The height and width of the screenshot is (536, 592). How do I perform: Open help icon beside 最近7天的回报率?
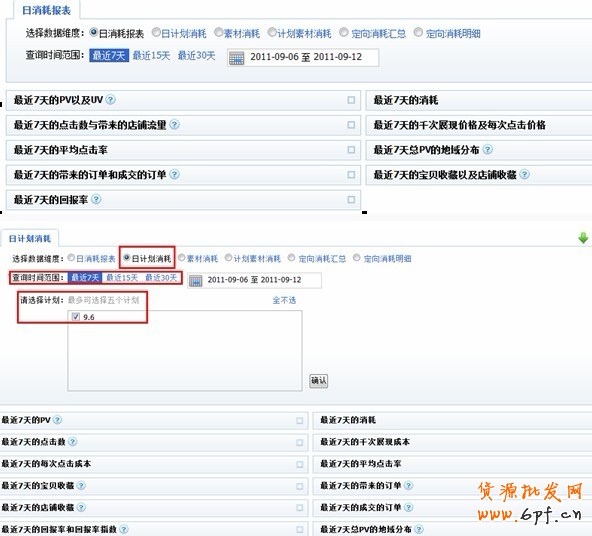(x=96, y=199)
